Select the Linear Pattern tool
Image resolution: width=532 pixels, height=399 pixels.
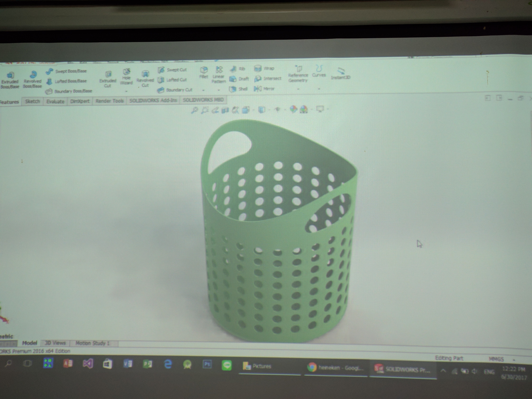[219, 75]
